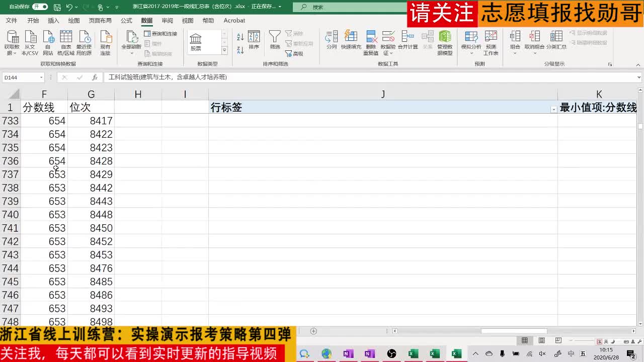
Task: Select the Stocks (股票) data type
Action: [x=196, y=42]
